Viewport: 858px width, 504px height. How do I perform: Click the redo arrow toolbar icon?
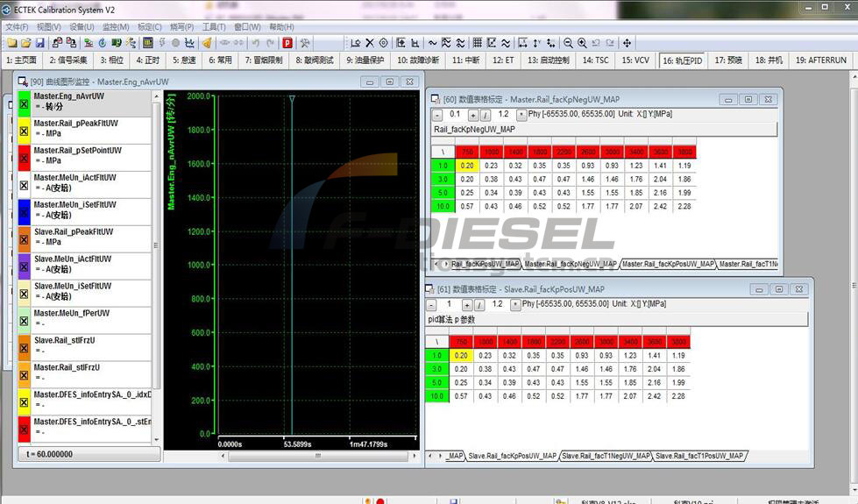click(x=270, y=43)
